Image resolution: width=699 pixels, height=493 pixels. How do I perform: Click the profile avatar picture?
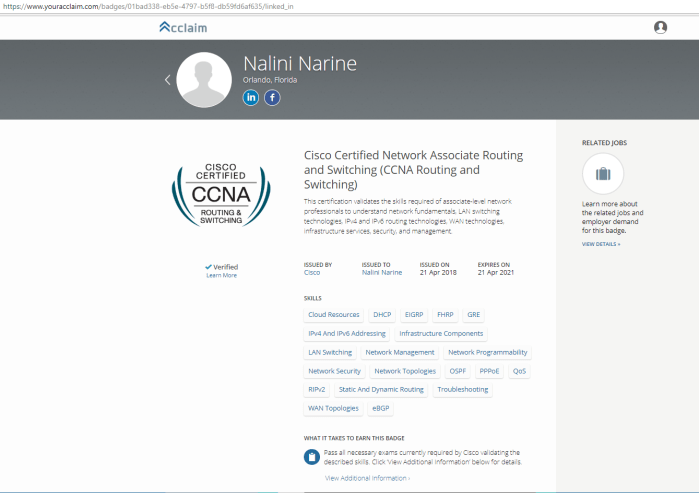click(x=204, y=80)
